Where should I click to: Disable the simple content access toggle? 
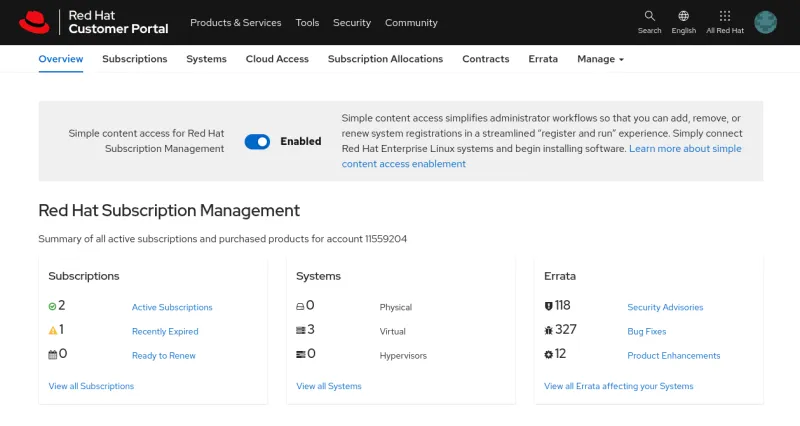257,141
